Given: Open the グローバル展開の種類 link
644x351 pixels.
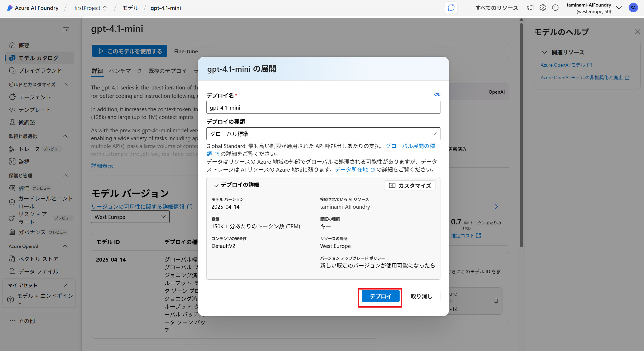Looking at the screenshot, I should (x=410, y=146).
